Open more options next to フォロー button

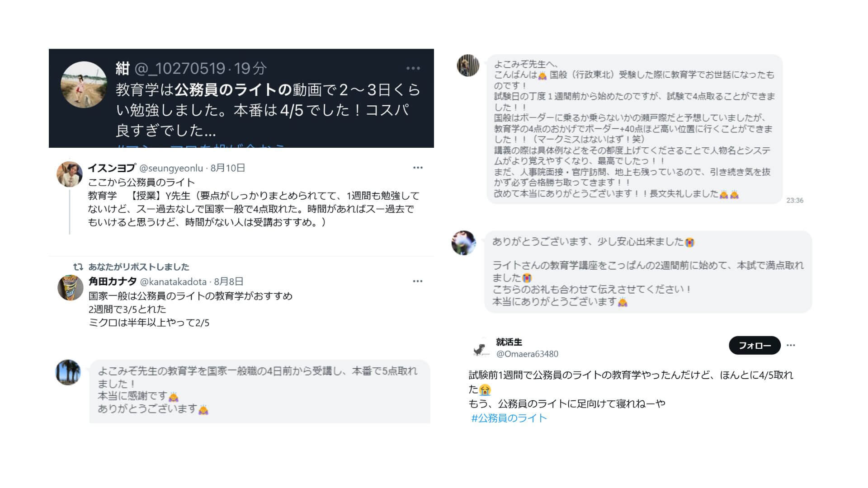(791, 346)
